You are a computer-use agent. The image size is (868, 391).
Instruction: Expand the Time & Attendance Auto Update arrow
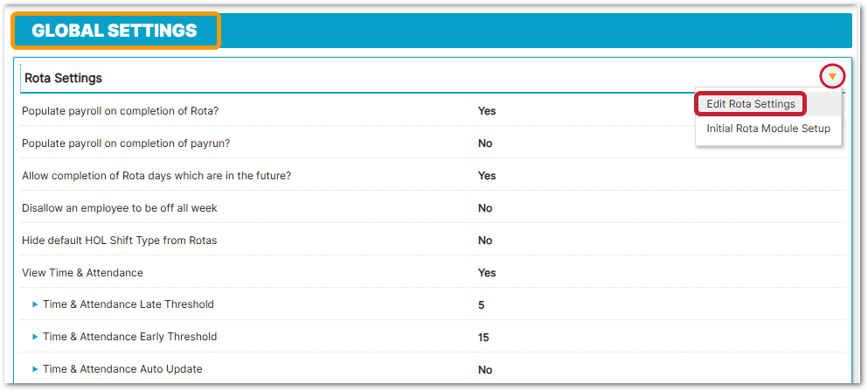click(36, 369)
